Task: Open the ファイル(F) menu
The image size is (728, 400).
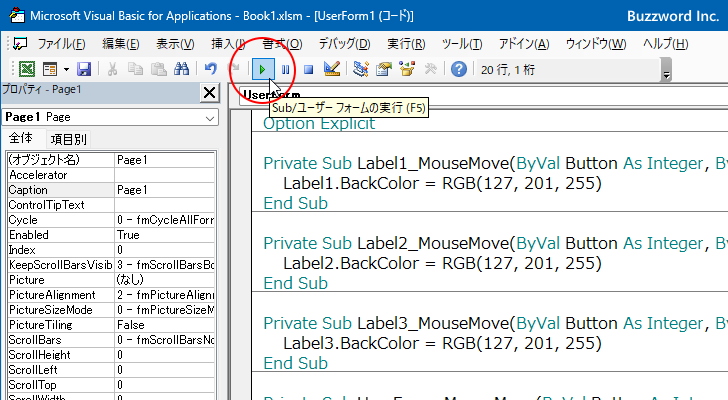Action: pyautogui.click(x=61, y=44)
